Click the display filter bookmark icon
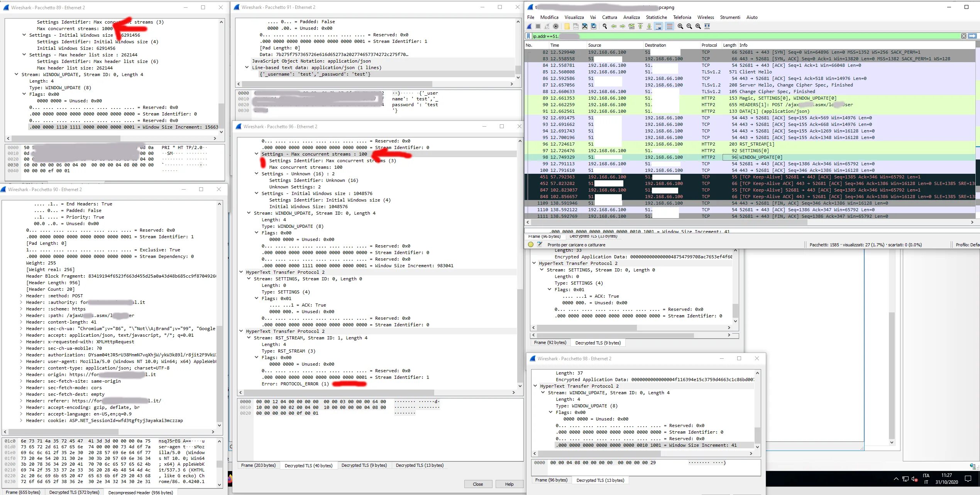Viewport: 980px width, 495px height. 529,36
